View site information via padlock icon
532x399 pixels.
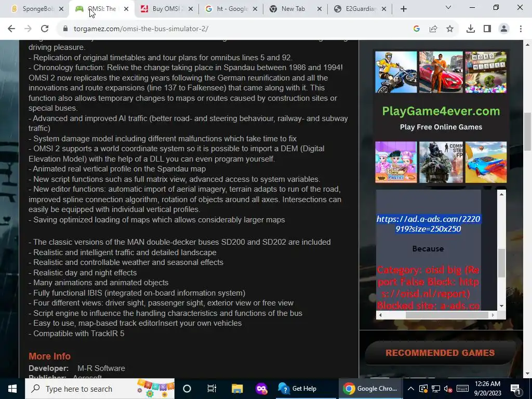click(x=65, y=29)
